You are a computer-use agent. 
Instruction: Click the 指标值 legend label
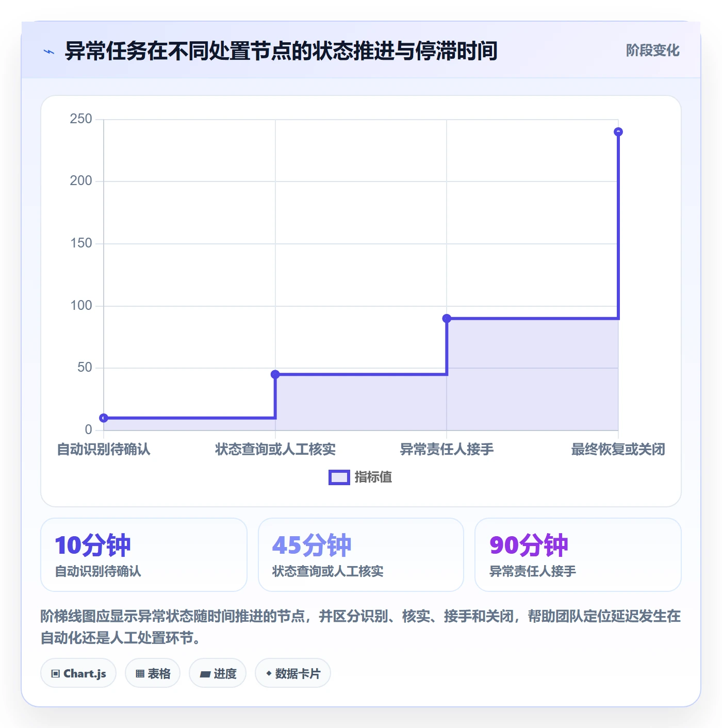click(x=373, y=477)
